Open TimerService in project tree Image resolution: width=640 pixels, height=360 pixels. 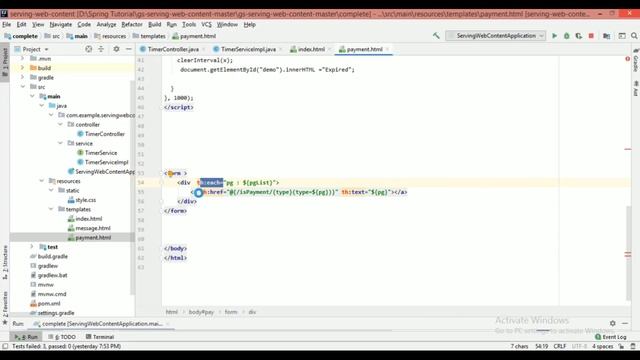click(x=101, y=153)
